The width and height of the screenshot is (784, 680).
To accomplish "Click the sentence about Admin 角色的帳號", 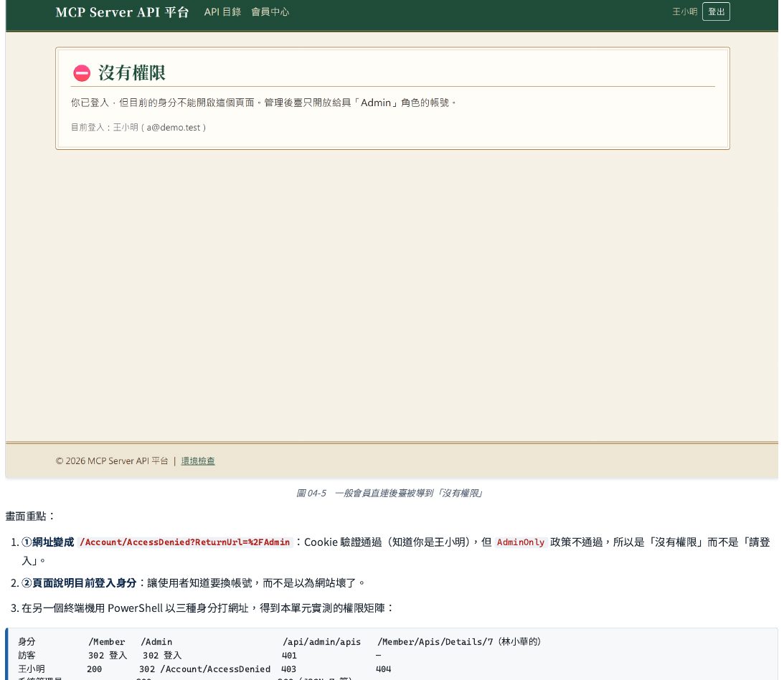I will [263, 103].
